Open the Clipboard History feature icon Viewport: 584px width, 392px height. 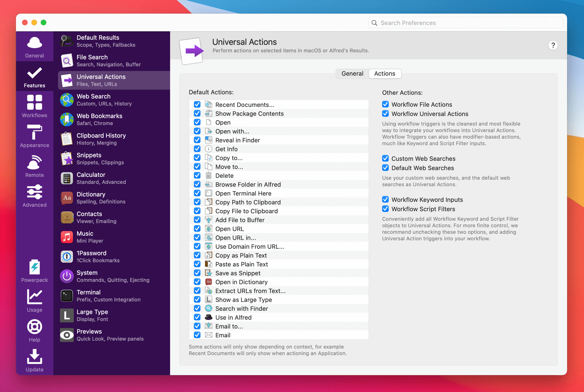click(67, 139)
